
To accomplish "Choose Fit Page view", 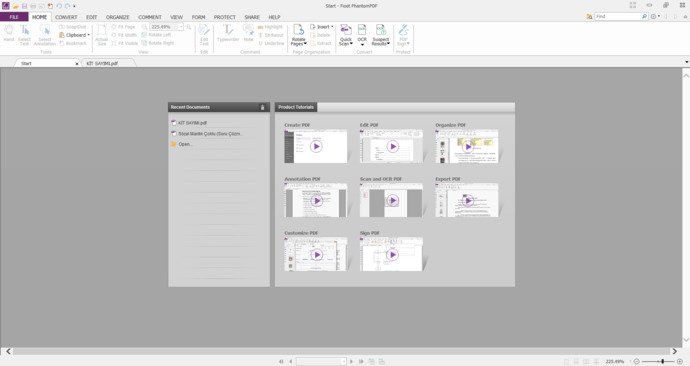I will click(123, 27).
